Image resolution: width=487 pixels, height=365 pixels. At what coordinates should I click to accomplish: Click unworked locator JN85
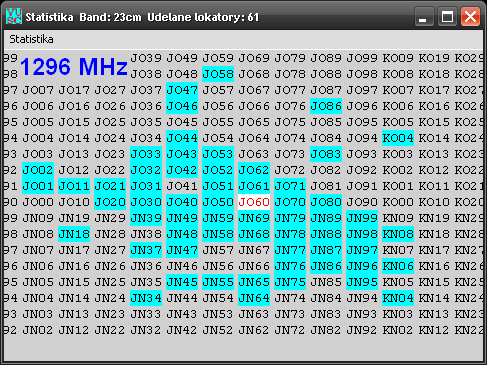(326, 282)
